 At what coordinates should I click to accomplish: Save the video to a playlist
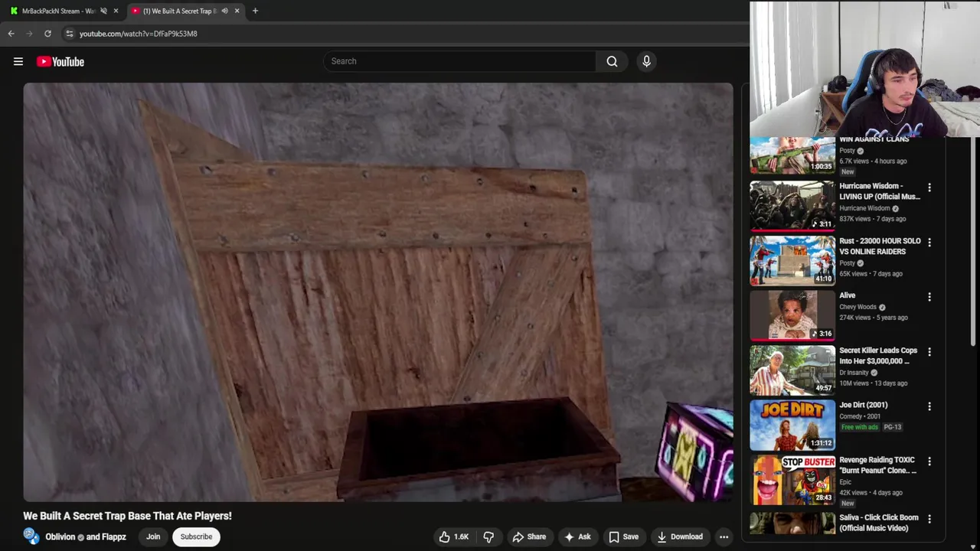(623, 536)
